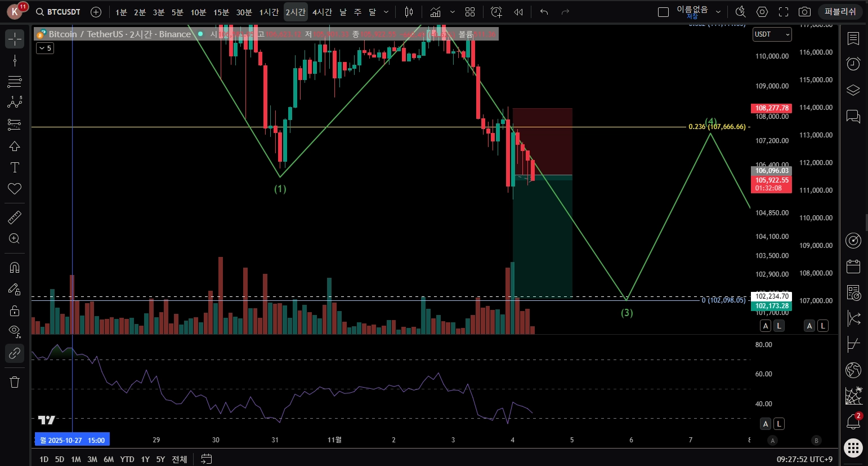The width and height of the screenshot is (868, 466).
Task: Open the alerts clock panel in right sidebar
Action: 853,64
